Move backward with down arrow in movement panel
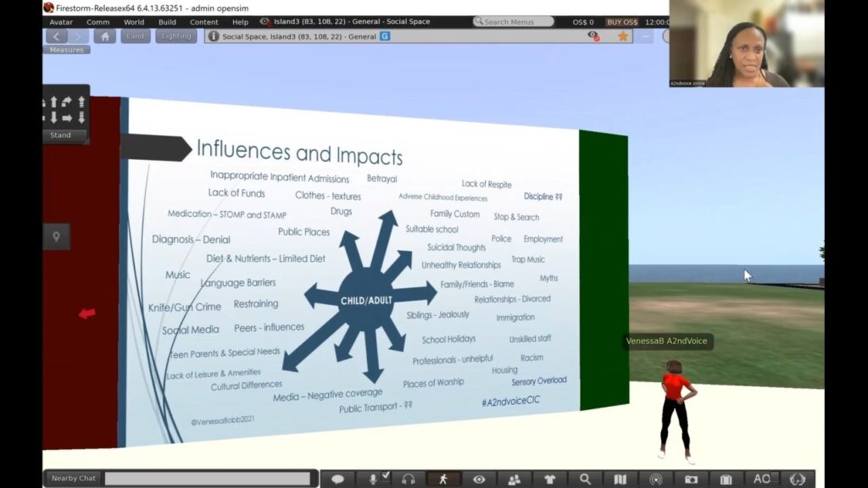The height and width of the screenshot is (488, 868). [x=53, y=117]
